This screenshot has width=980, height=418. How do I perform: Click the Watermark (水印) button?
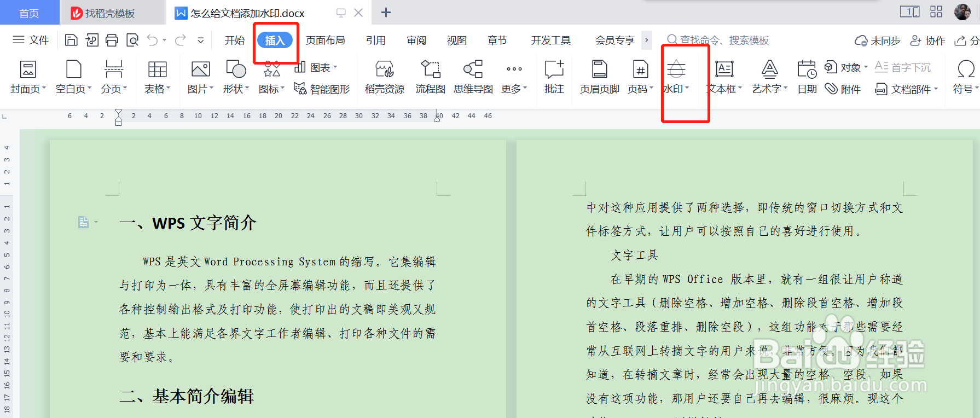coord(676,77)
